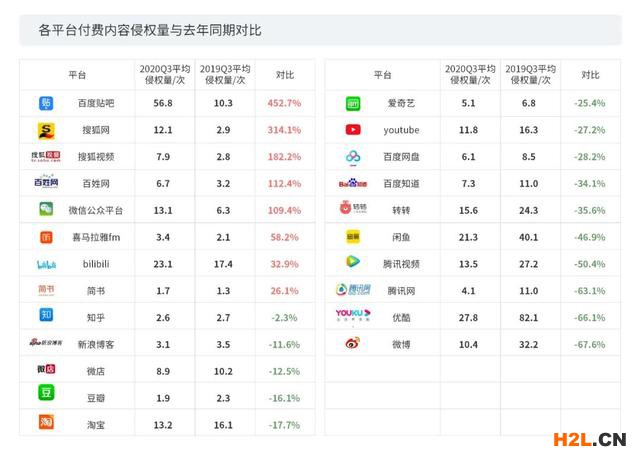Click left table 2019Q3平均侵权量/次 header
This screenshot has width=640, height=462.
tap(225, 75)
